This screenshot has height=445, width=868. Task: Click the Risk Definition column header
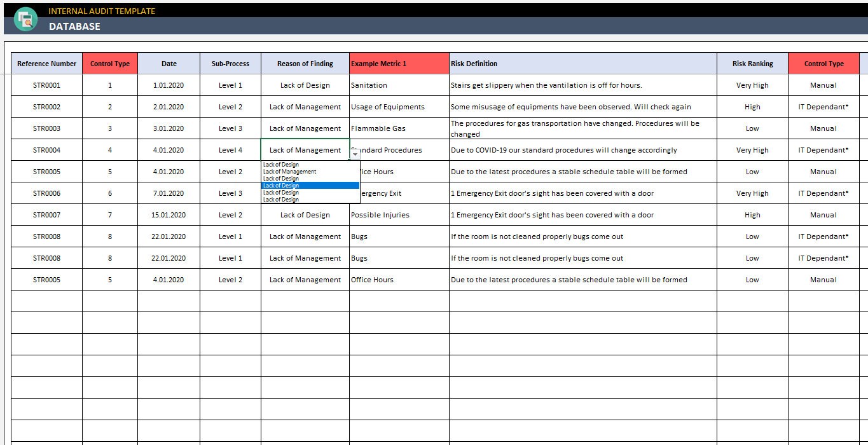pos(583,64)
